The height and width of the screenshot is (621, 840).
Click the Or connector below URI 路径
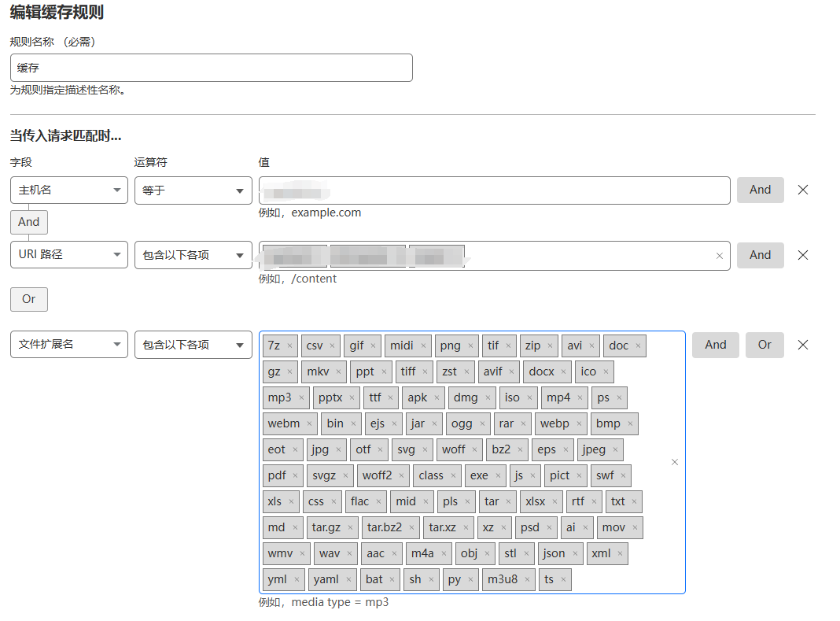[x=29, y=299]
